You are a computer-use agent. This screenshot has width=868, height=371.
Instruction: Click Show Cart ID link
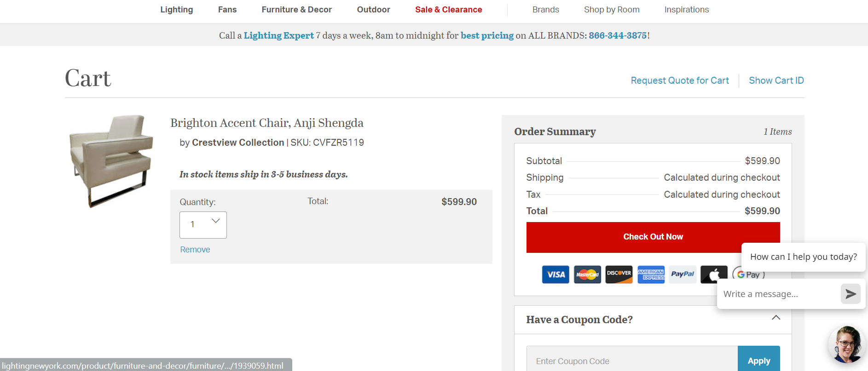pyautogui.click(x=776, y=80)
